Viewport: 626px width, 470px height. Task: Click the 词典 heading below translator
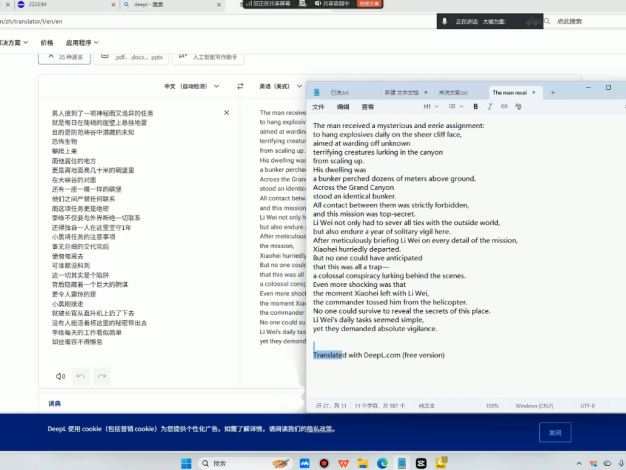tap(55, 404)
